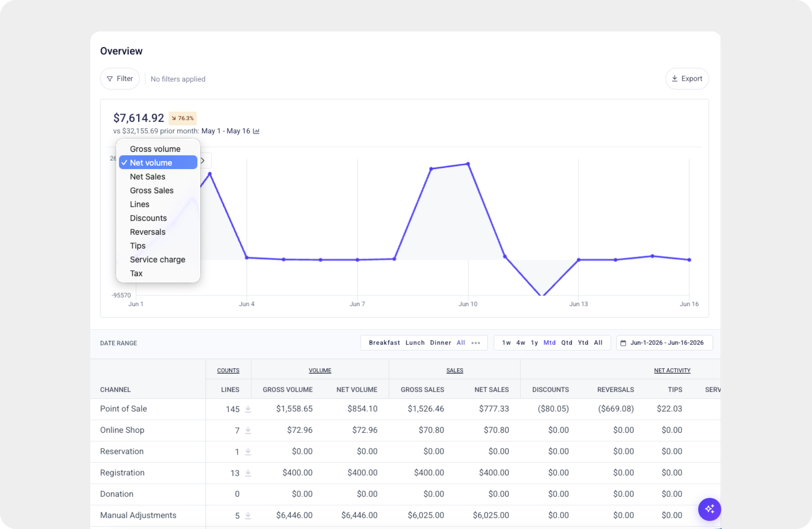
Task: Set range to 4w
Action: (521, 343)
